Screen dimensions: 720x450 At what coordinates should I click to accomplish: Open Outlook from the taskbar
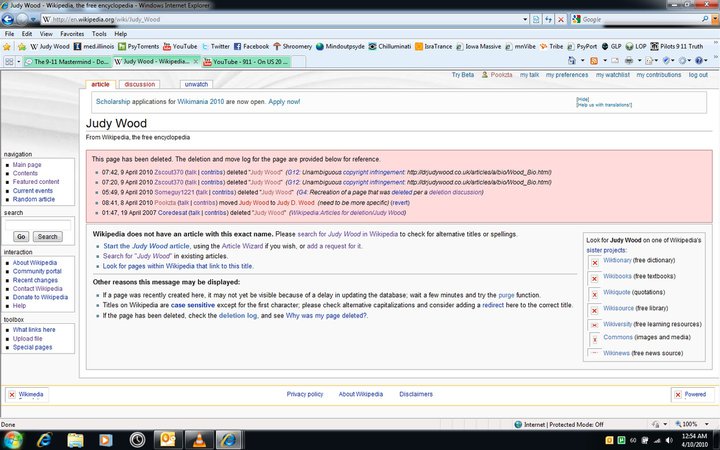(168, 440)
